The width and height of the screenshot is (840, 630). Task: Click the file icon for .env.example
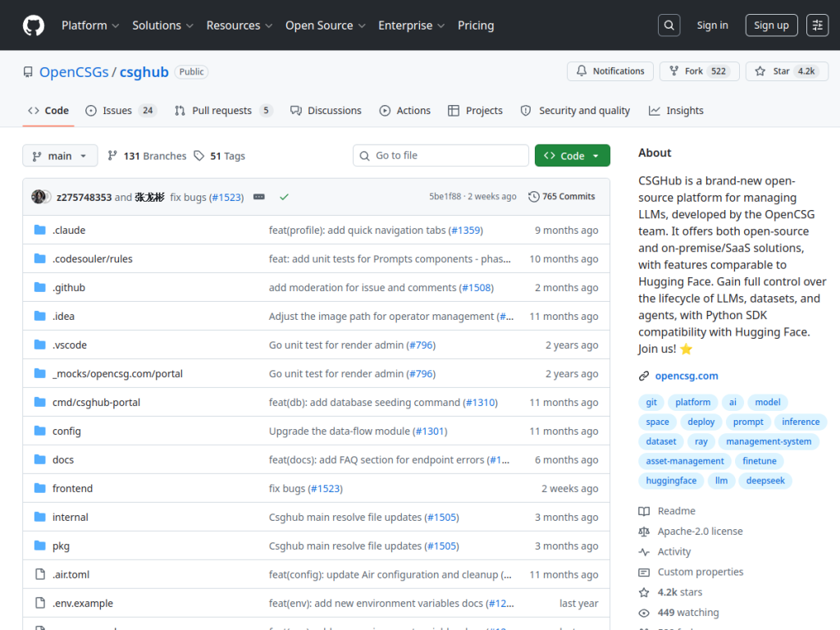[x=39, y=603]
